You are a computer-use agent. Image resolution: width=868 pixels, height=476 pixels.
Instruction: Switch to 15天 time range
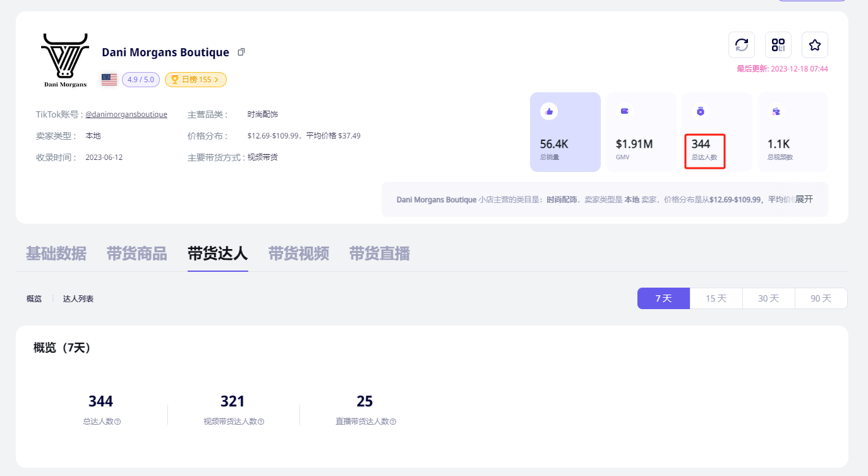716,298
